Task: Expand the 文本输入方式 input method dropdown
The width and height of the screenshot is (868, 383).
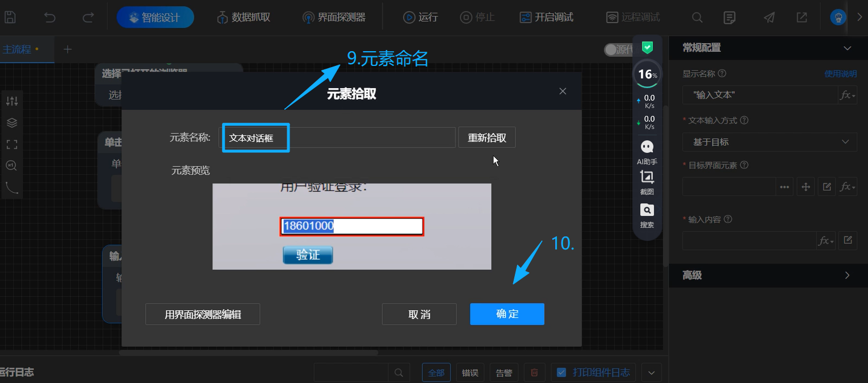Action: tap(769, 141)
